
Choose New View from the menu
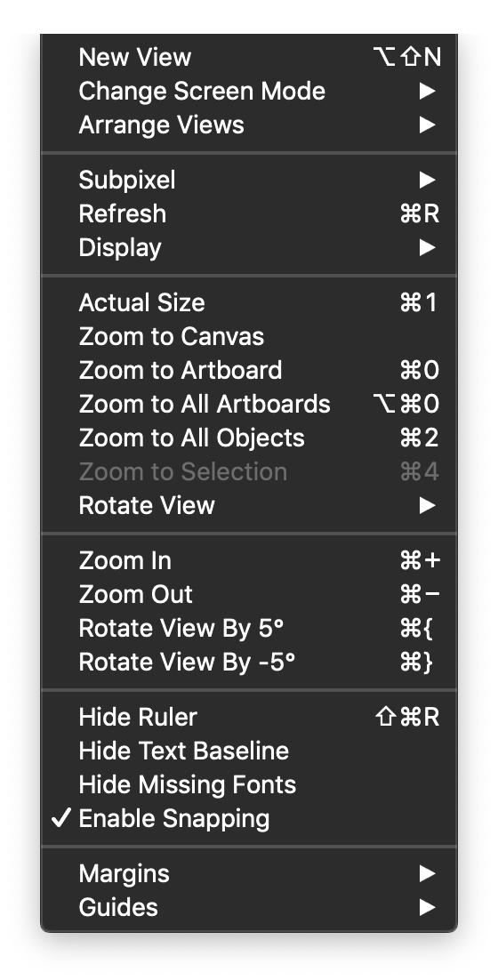(249, 57)
